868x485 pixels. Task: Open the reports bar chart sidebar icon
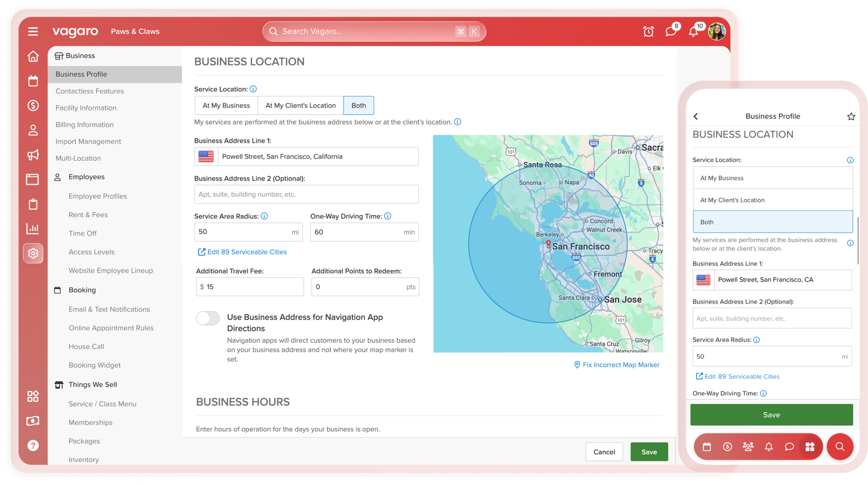(33, 228)
